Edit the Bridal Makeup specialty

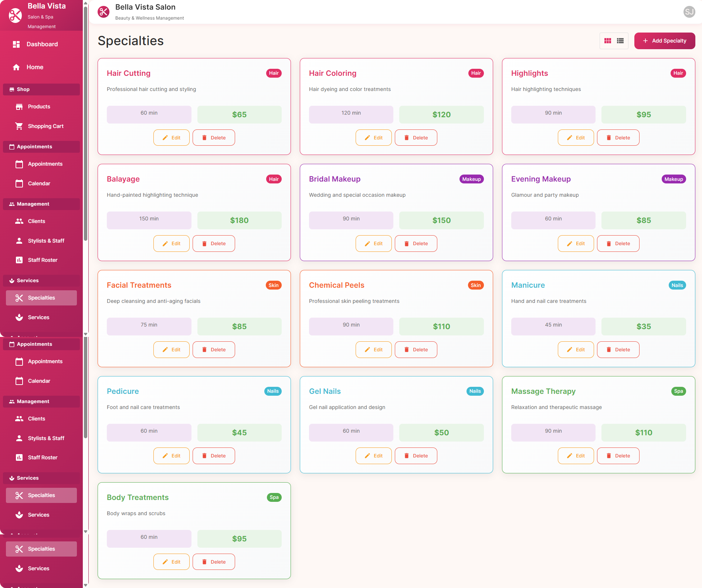tap(373, 244)
